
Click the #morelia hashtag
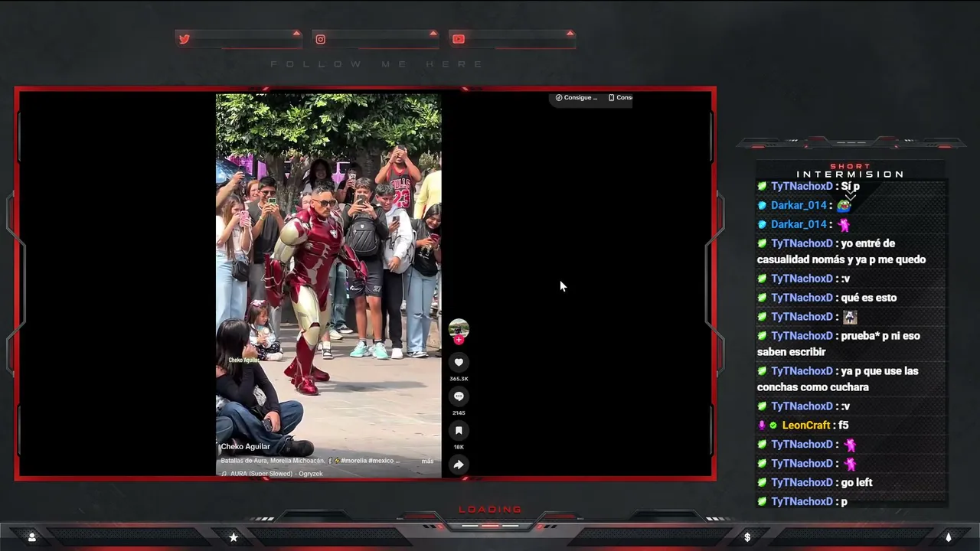pyautogui.click(x=354, y=461)
